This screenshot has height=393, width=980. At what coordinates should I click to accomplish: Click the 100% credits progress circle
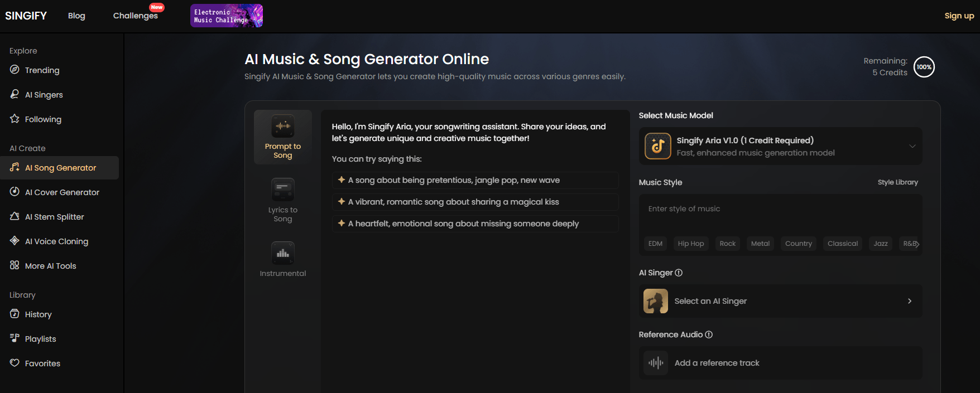coord(924,67)
